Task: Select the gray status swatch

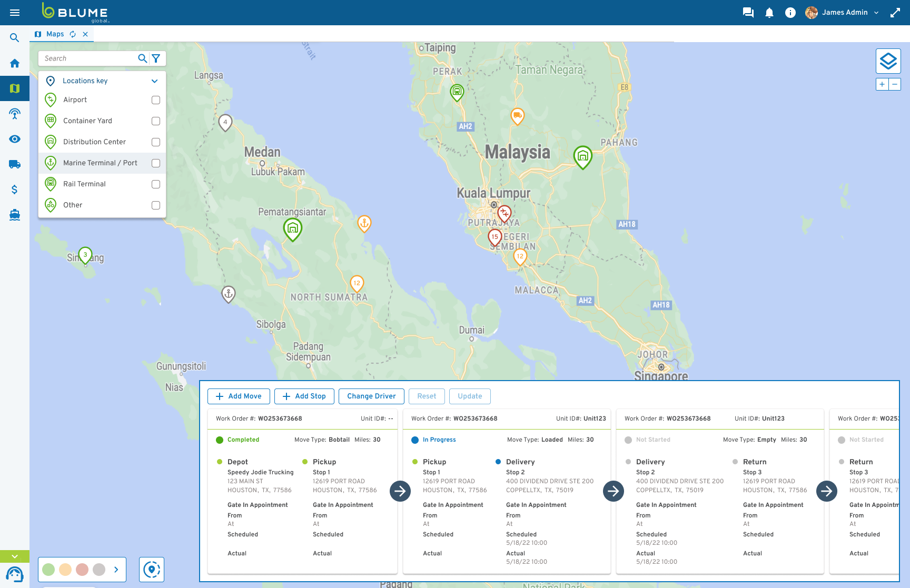Action: point(99,570)
